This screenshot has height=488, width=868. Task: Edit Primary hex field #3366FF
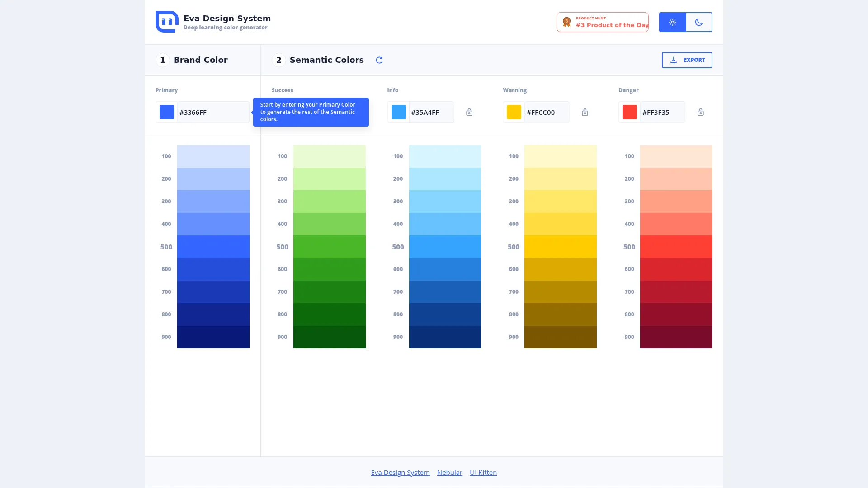(213, 112)
